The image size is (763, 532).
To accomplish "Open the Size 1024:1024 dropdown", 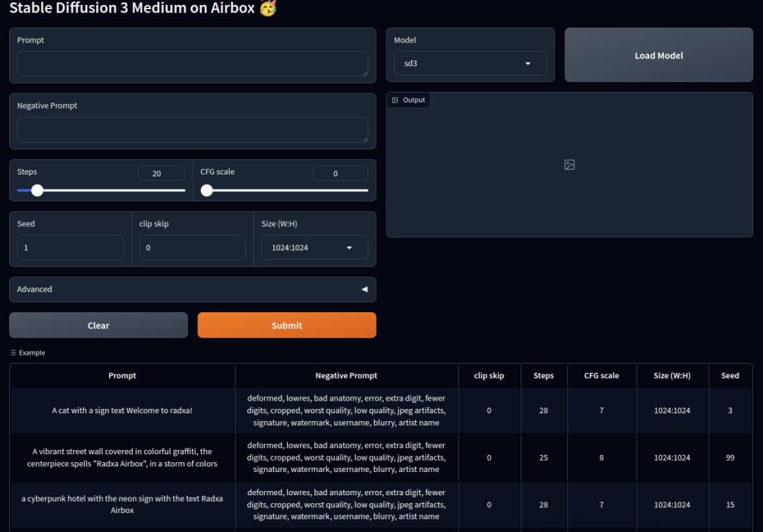I will 314,248.
